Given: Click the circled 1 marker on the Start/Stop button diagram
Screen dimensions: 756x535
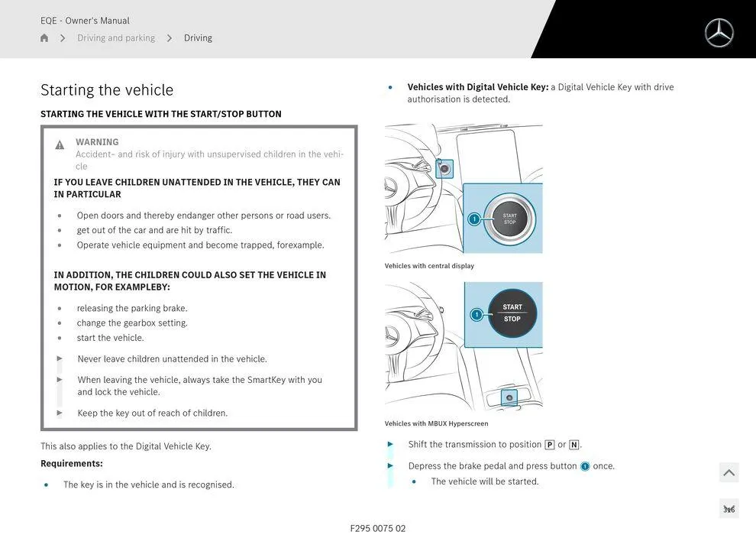Looking at the screenshot, I should (474, 219).
